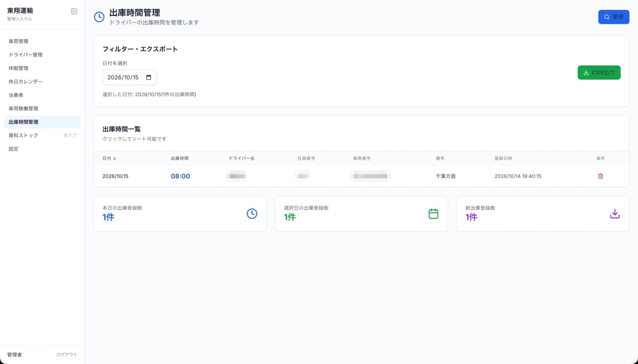
Task: Click the calendar icon in 選択日の出庫登録数 card
Action: click(x=433, y=213)
